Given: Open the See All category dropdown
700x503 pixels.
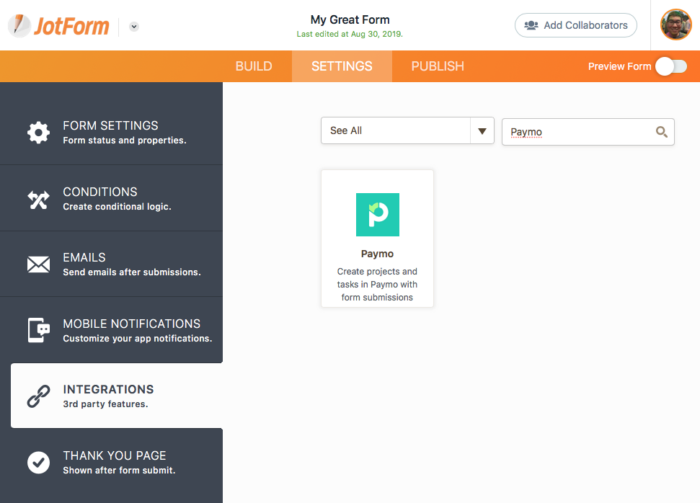Looking at the screenshot, I should click(408, 131).
